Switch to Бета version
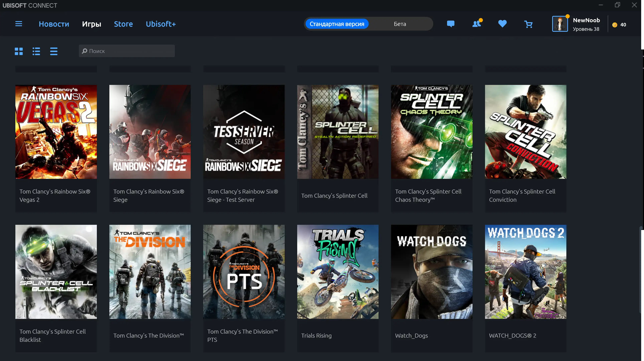This screenshot has height=361, width=644. pos(400,24)
